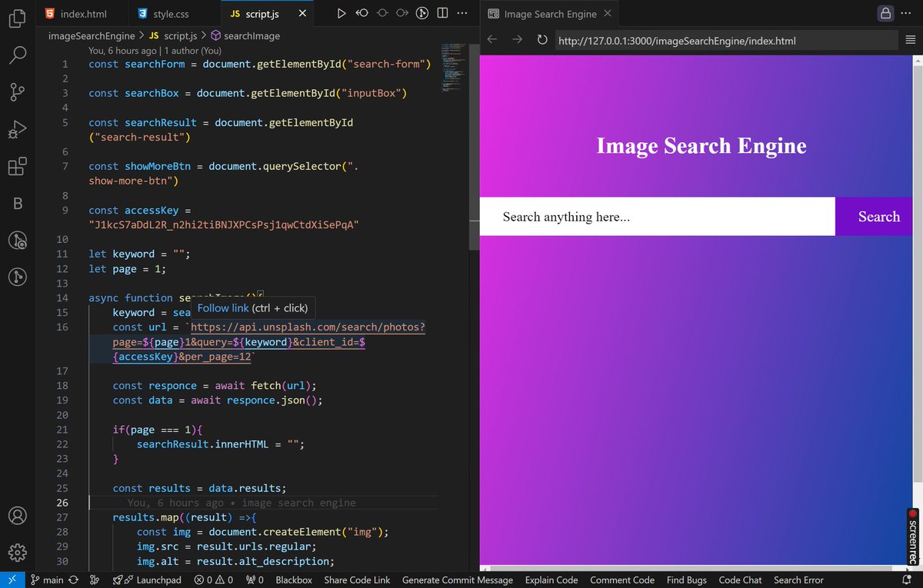Image resolution: width=923 pixels, height=588 pixels.
Task: Open the Extensions view
Action: (17, 166)
